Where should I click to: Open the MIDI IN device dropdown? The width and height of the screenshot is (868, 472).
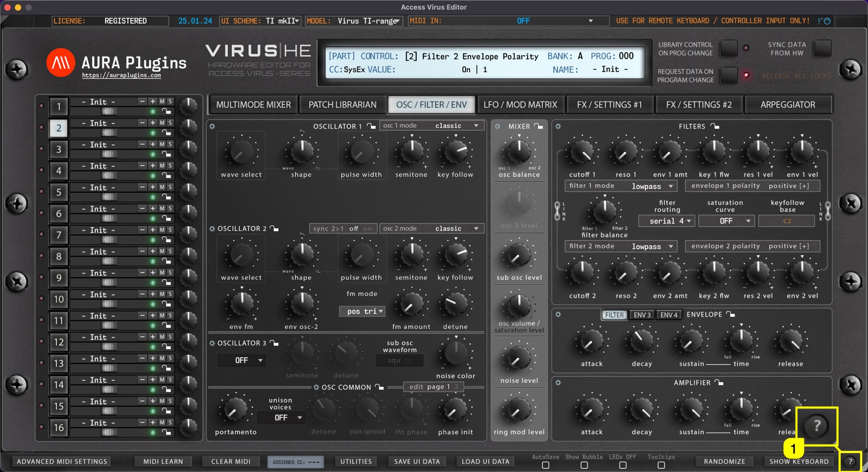pyautogui.click(x=590, y=21)
